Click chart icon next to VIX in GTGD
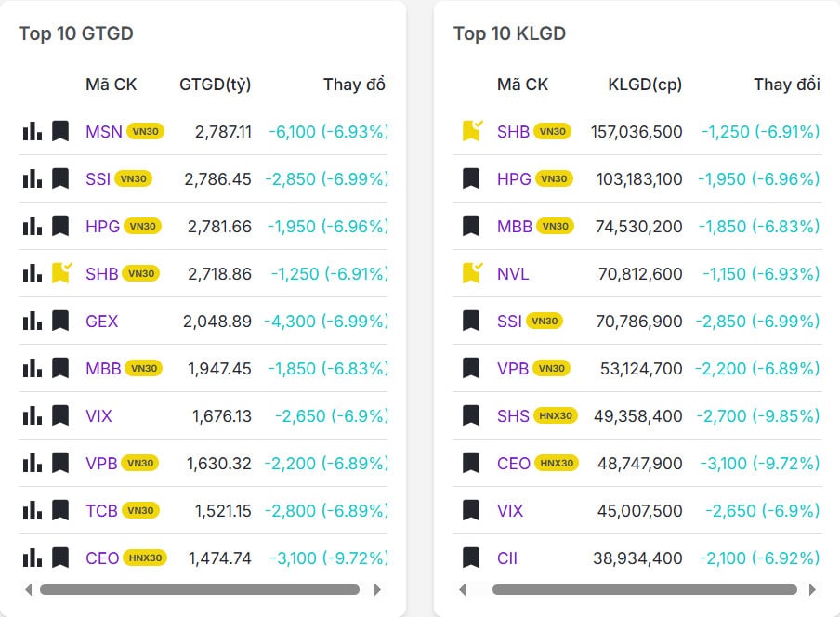 (33, 415)
